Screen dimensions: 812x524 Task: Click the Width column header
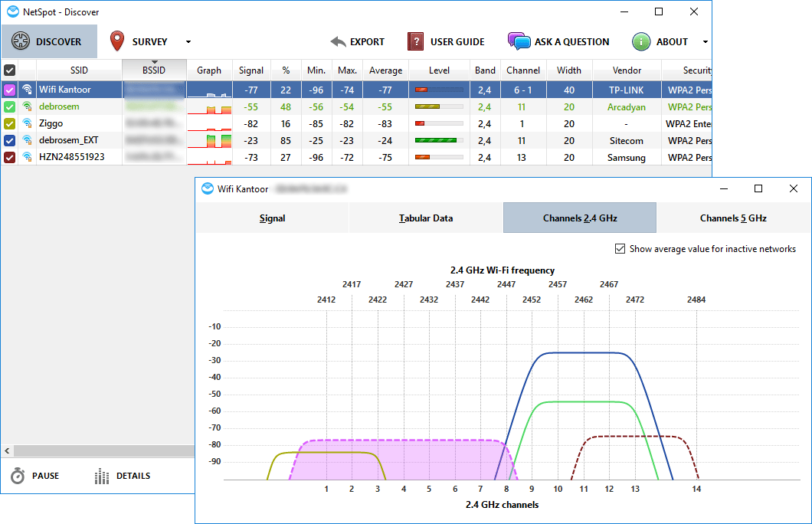[569, 70]
